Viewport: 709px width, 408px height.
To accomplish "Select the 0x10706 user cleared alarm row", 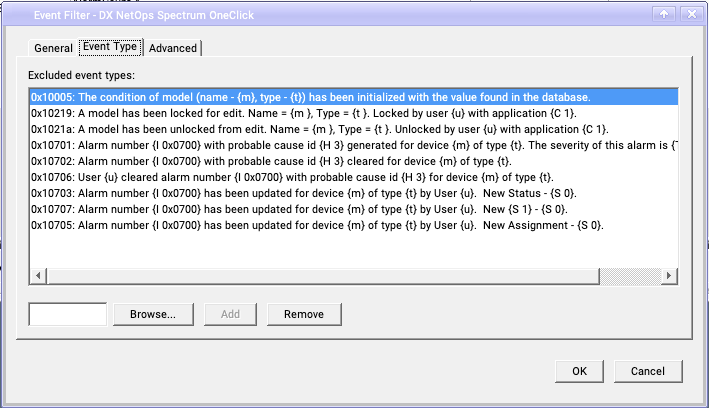I will 354,177.
